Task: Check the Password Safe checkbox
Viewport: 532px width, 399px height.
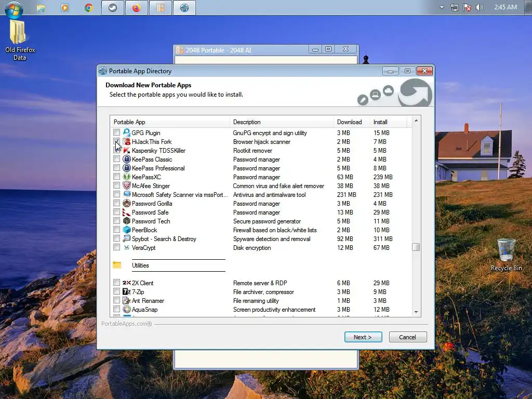Action: click(117, 211)
